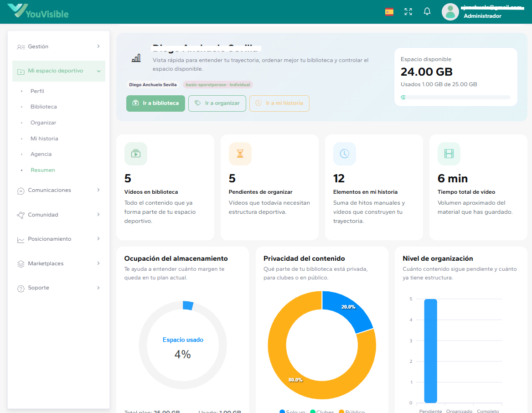Image resolution: width=532 pixels, height=413 pixels.
Task: Open the Biblioteca submenu item
Action: click(44, 107)
